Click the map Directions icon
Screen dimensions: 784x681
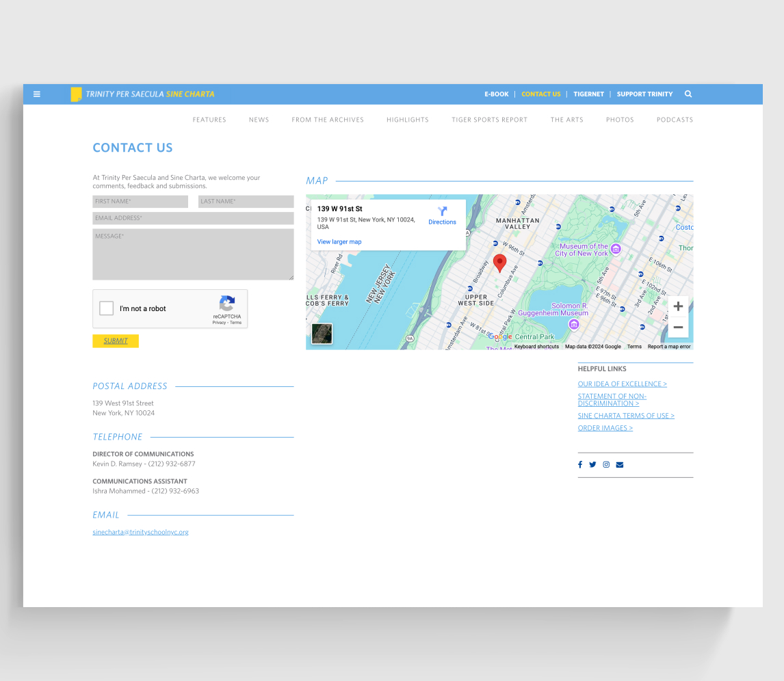tap(442, 212)
